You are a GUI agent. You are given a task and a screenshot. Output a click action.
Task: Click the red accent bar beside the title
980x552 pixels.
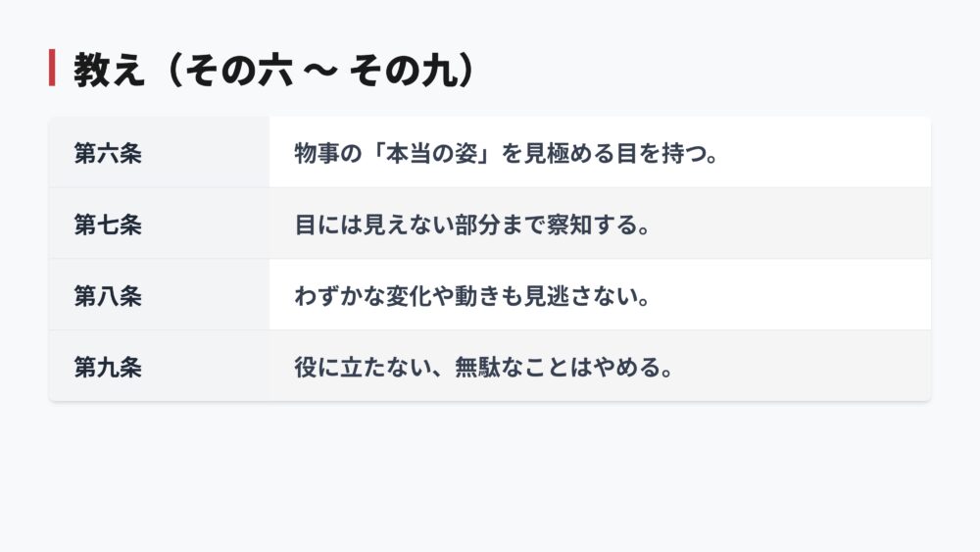[x=52, y=69]
